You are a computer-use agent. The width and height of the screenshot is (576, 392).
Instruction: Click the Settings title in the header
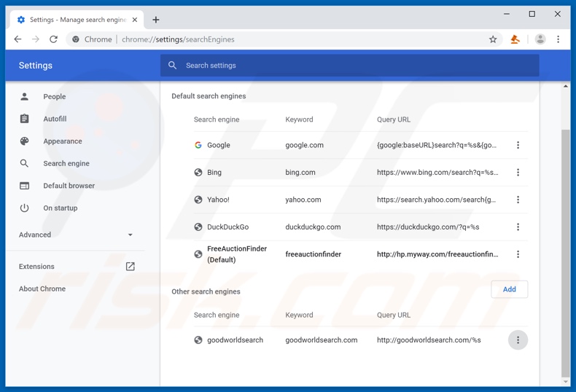[36, 66]
